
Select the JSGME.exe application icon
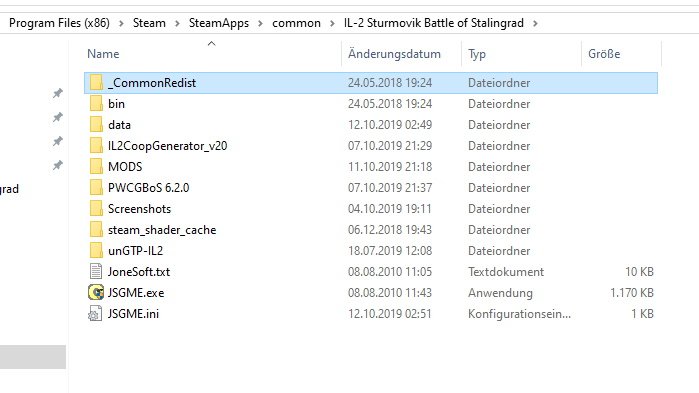point(96,292)
